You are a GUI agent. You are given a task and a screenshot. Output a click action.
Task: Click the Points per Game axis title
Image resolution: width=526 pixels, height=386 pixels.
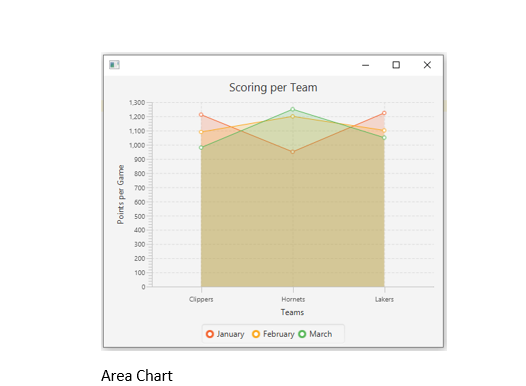120,195
